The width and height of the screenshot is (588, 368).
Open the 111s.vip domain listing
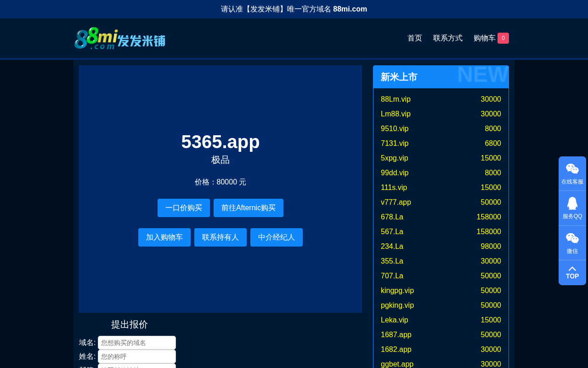point(394,188)
